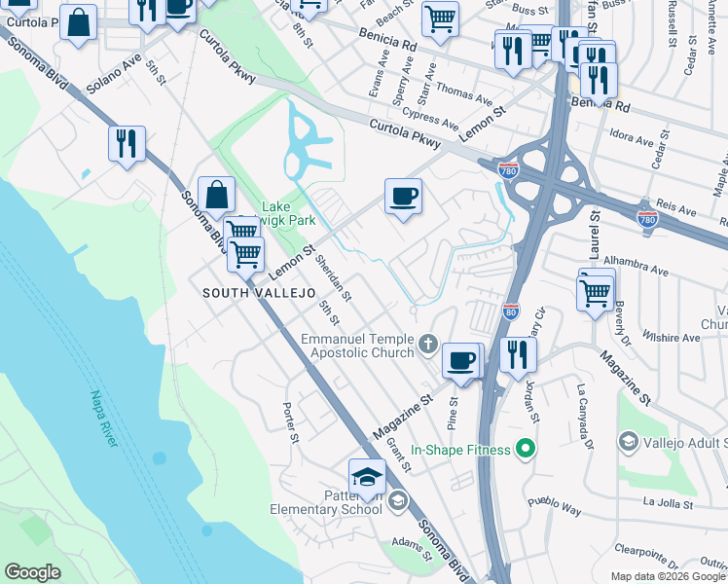This screenshot has width=728, height=584.
Task: Open the Emmanuel Temple church cross icon
Action: 427,345
